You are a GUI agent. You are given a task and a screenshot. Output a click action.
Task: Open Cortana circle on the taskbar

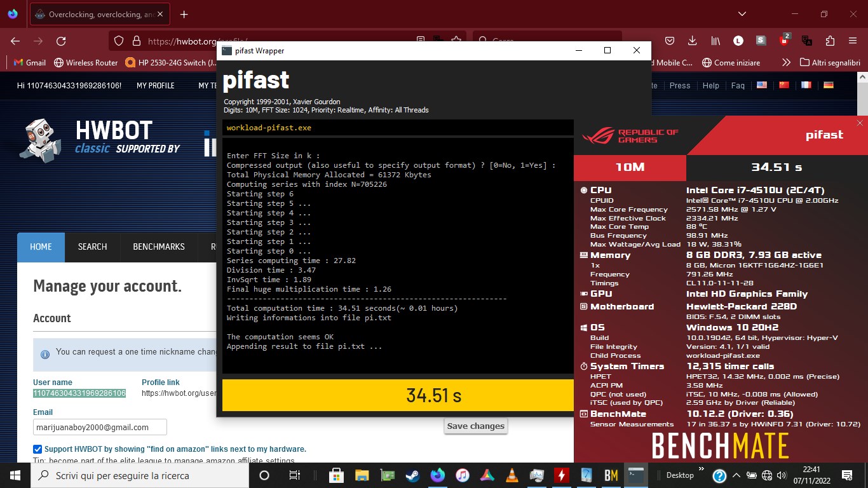click(x=264, y=475)
